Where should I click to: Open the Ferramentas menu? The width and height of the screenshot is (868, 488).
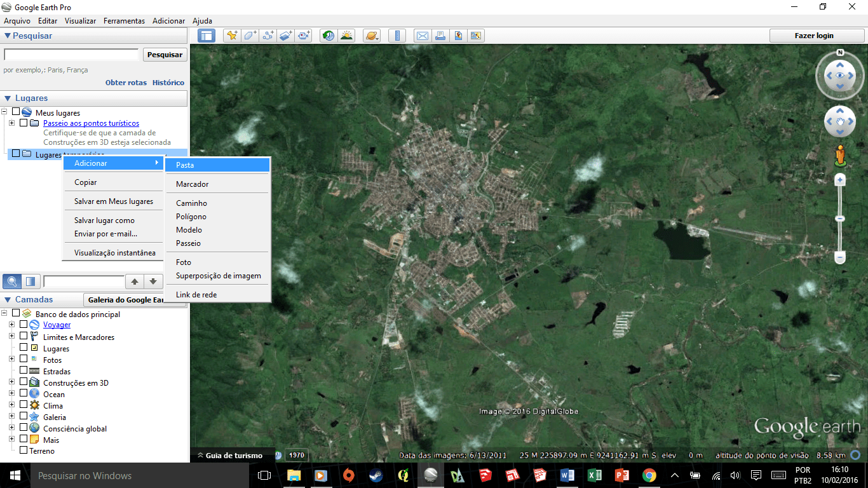[124, 21]
